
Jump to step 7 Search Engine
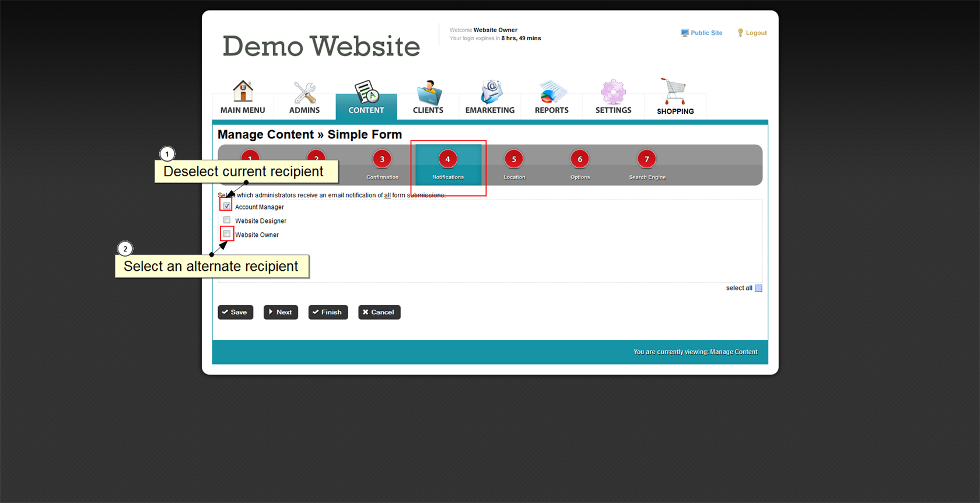[646, 159]
